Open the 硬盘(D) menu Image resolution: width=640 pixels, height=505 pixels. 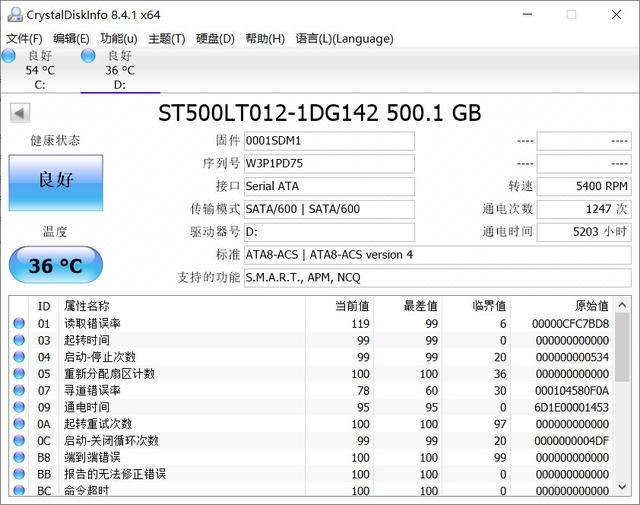(215, 38)
